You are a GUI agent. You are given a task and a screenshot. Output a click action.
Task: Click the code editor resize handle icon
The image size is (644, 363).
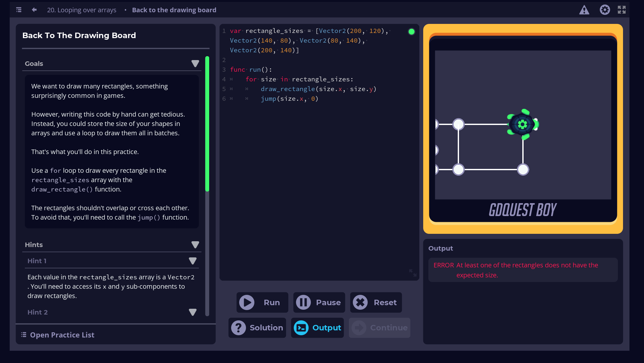pos(413,273)
